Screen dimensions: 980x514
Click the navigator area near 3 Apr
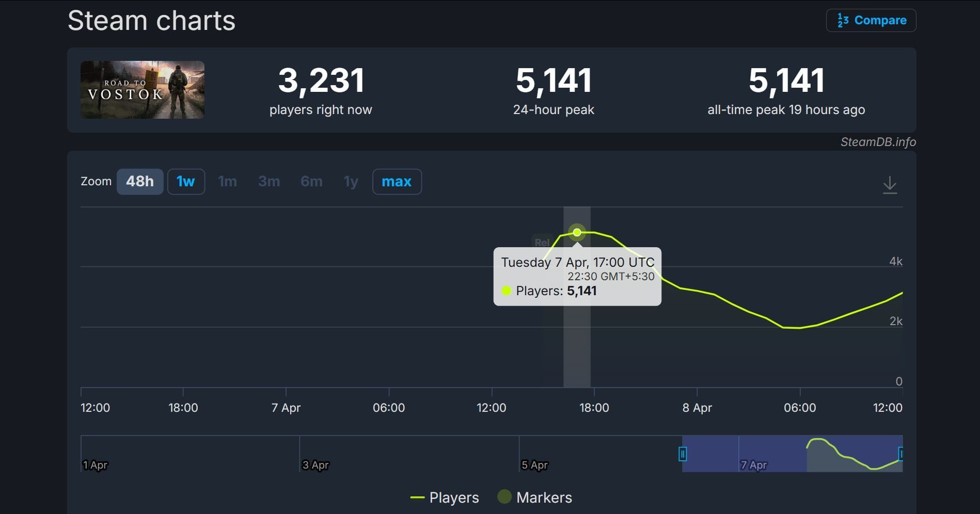315,454
